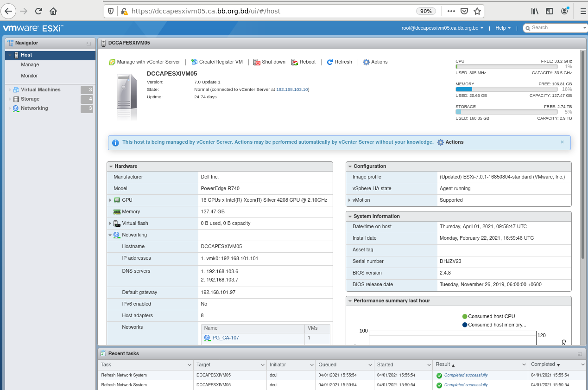Reload the page in the browser
The height and width of the screenshot is (390, 588).
click(x=39, y=11)
